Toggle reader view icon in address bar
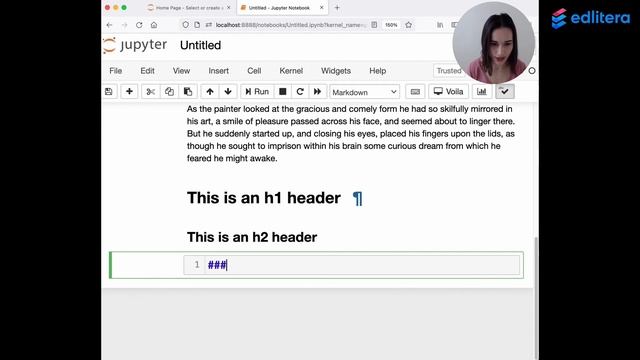This screenshot has width=640, height=360. tap(374, 25)
